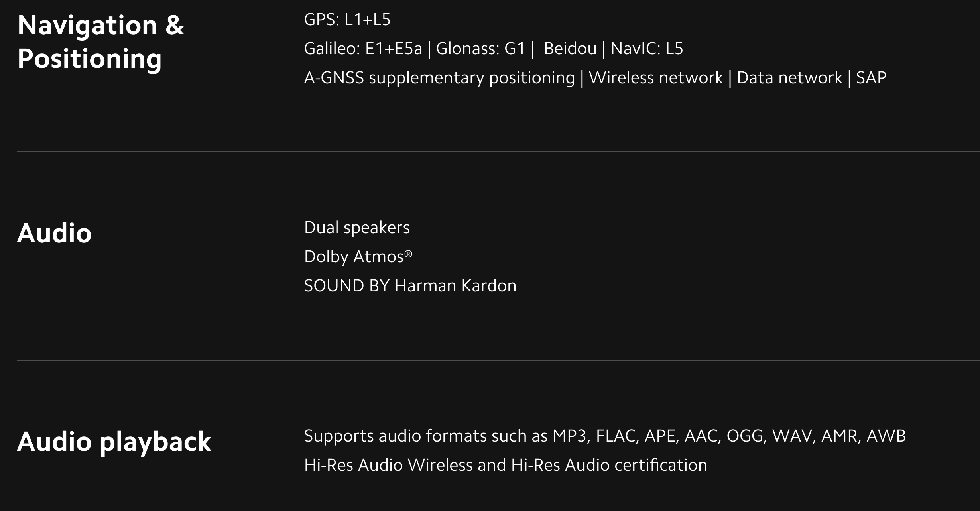Screen dimensions: 980x511
Task: Click the SAP entry
Action: coord(872,78)
